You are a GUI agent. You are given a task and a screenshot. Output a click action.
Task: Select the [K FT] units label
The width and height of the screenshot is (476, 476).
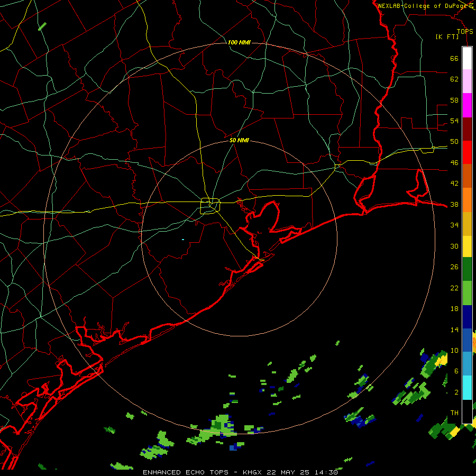pos(447,36)
